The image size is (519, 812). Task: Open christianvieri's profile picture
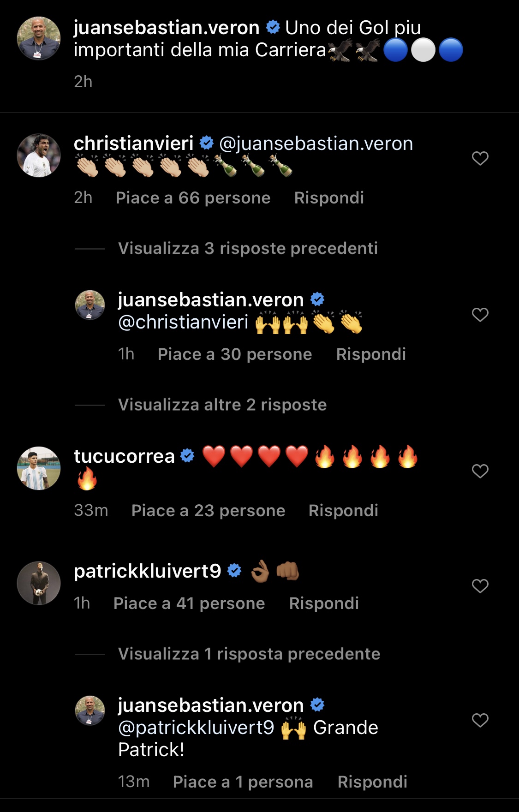click(x=39, y=155)
